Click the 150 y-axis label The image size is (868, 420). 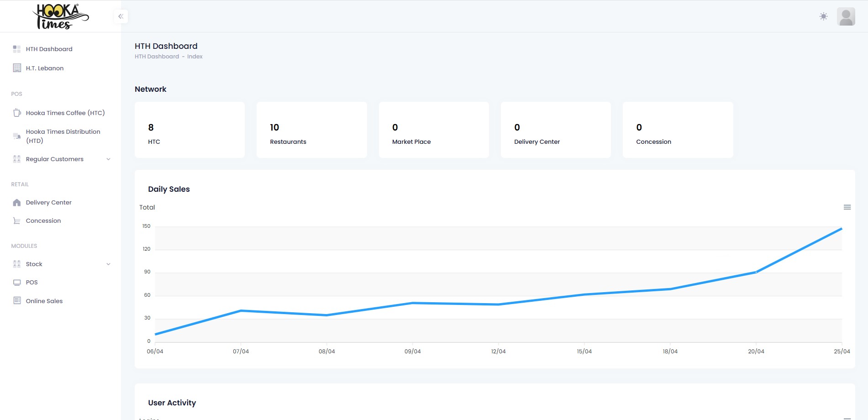pyautogui.click(x=146, y=226)
